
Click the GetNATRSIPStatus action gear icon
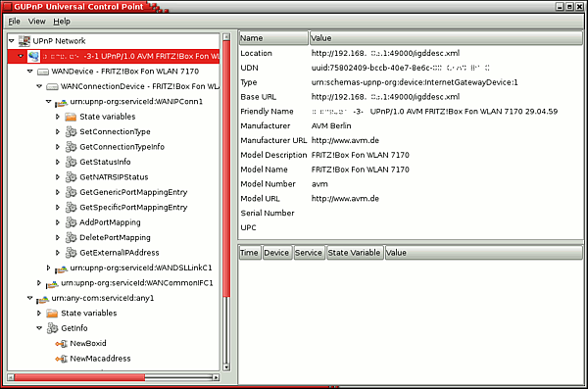point(71,177)
